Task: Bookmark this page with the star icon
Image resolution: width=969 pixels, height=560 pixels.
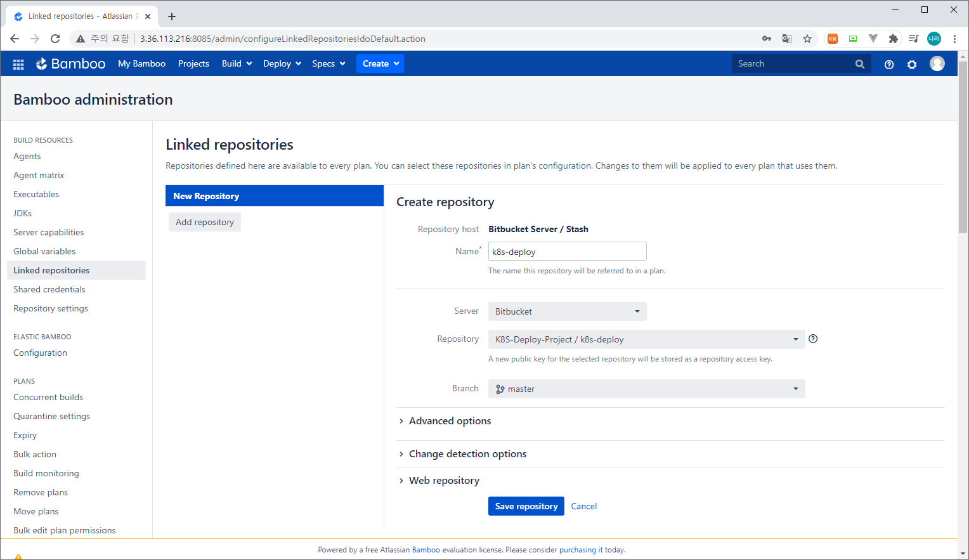Action: click(x=807, y=39)
